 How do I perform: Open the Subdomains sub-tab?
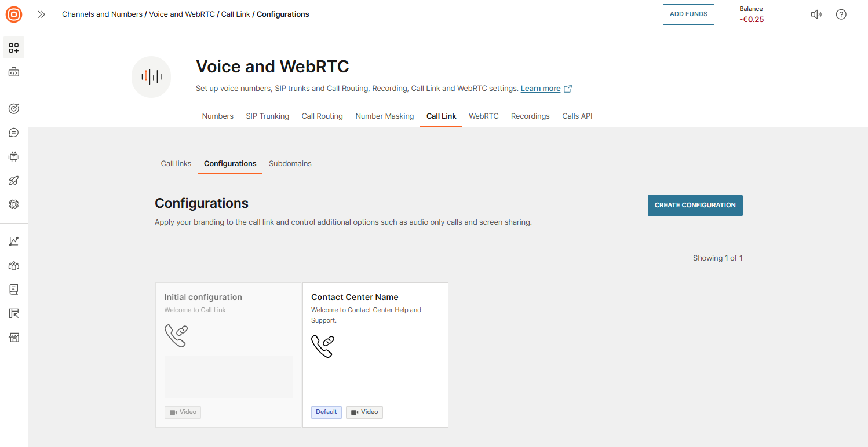pyautogui.click(x=290, y=164)
